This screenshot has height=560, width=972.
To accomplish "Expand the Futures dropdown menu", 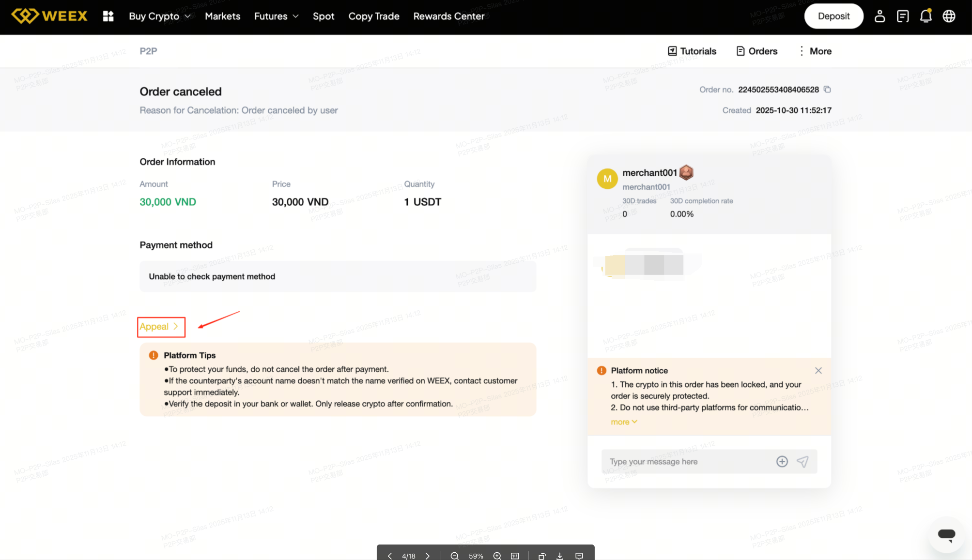I will click(276, 16).
